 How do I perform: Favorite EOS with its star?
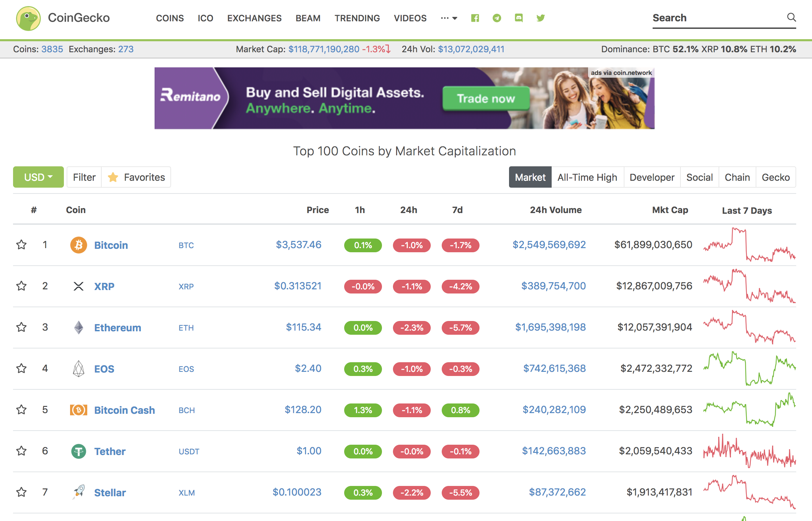pyautogui.click(x=21, y=368)
